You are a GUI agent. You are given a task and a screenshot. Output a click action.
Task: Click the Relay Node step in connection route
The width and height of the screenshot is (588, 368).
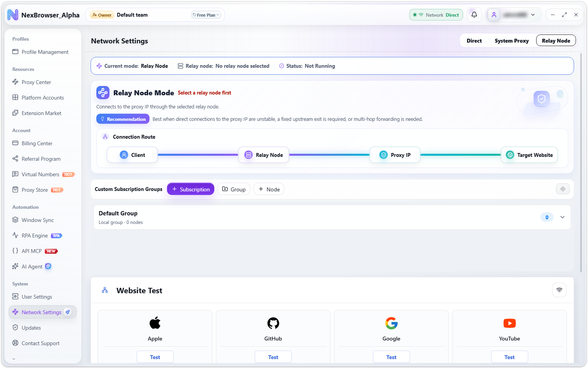[263, 155]
